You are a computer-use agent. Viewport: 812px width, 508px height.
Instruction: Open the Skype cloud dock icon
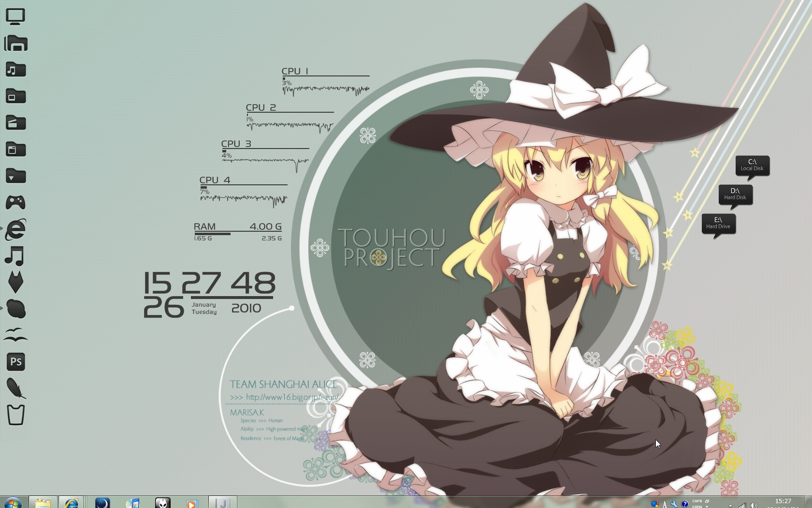(16, 309)
